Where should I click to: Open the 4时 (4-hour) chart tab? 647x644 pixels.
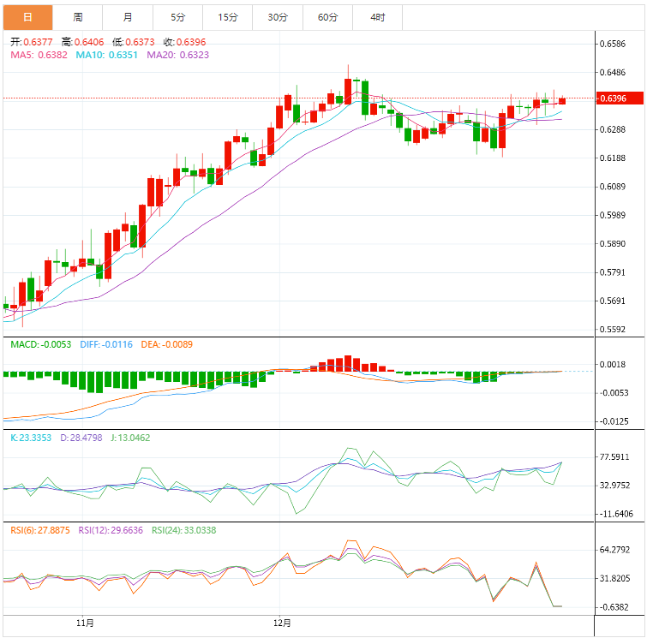point(378,17)
